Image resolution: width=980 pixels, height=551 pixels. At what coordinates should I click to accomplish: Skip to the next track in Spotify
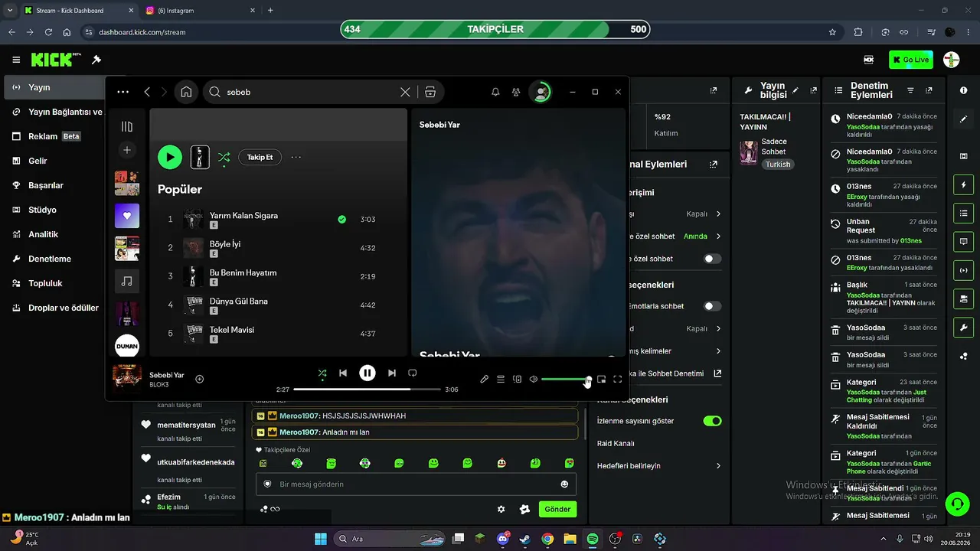tap(392, 373)
